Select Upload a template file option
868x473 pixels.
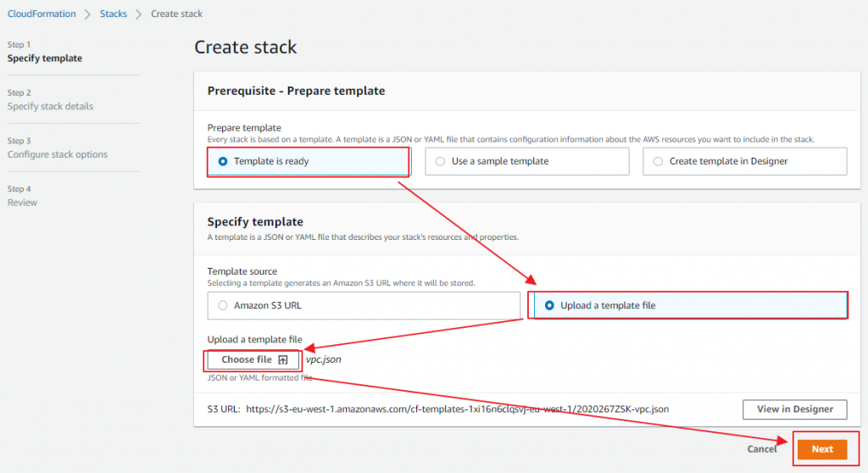coord(550,305)
